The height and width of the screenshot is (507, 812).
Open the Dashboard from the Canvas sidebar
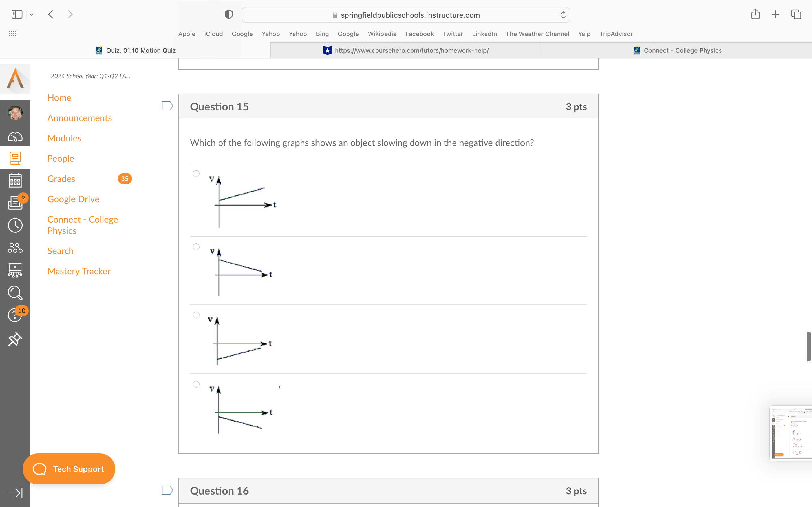tap(15, 137)
